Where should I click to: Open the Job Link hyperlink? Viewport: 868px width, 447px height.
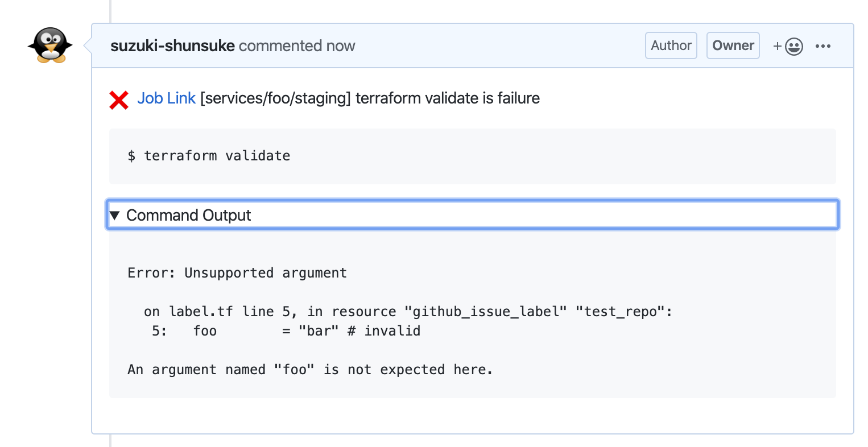pyautogui.click(x=166, y=98)
